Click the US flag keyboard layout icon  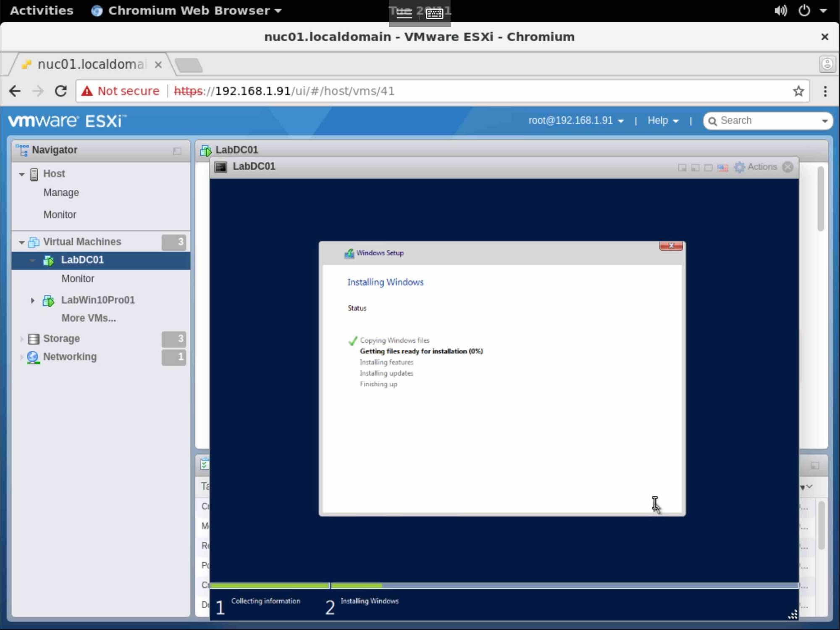pos(722,168)
